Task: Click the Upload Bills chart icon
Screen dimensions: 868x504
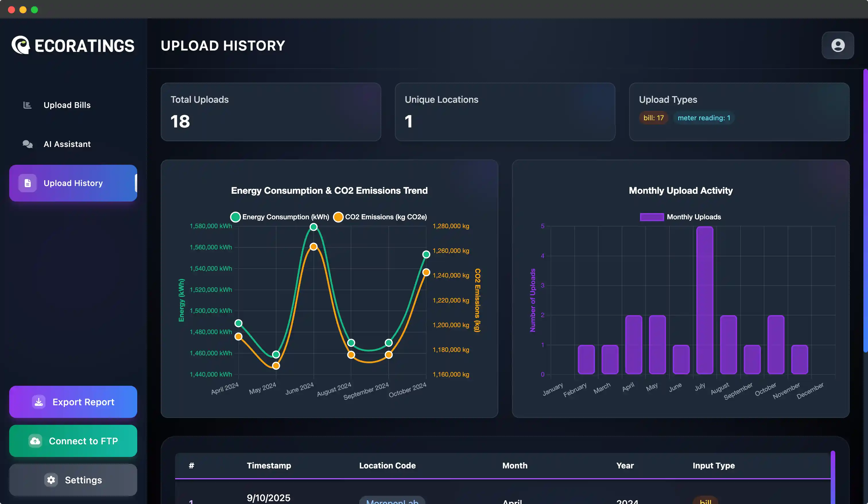Action: (x=27, y=105)
